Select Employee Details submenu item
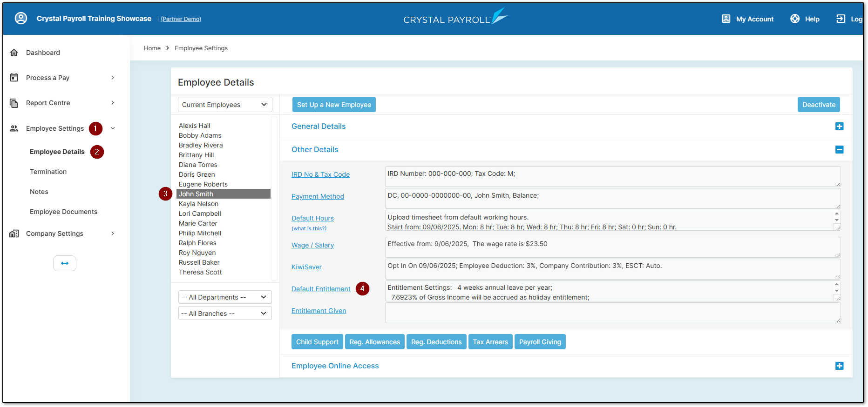Screen dimensions: 868x407 click(x=57, y=152)
